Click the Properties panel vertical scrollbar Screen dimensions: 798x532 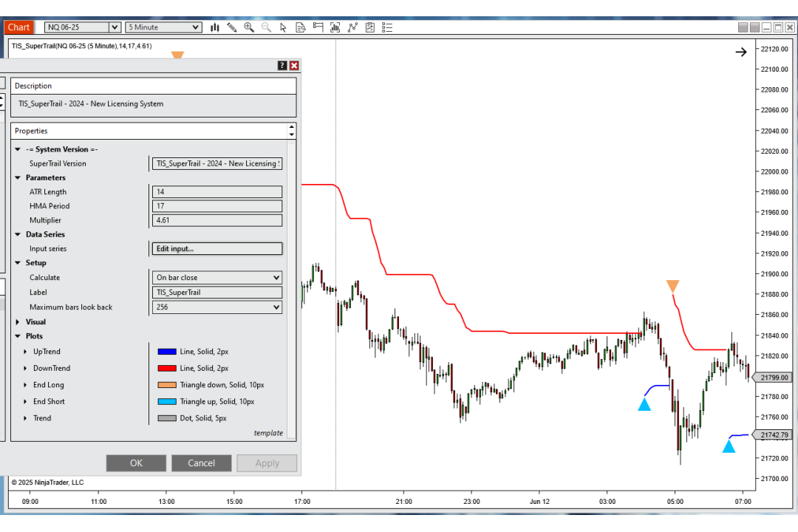(292, 290)
